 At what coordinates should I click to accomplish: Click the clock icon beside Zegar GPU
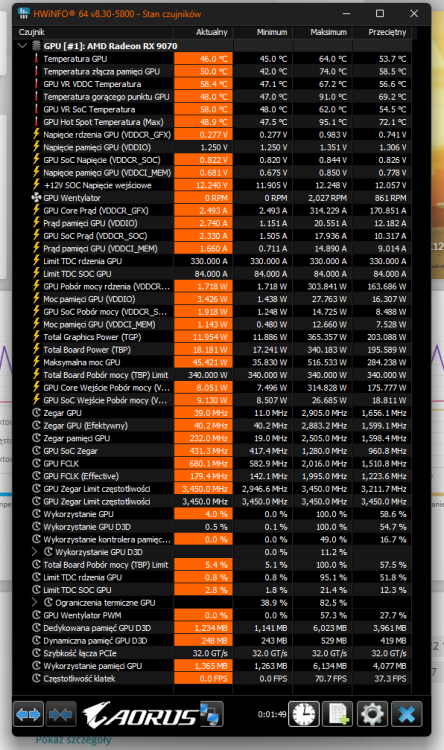coord(36,413)
